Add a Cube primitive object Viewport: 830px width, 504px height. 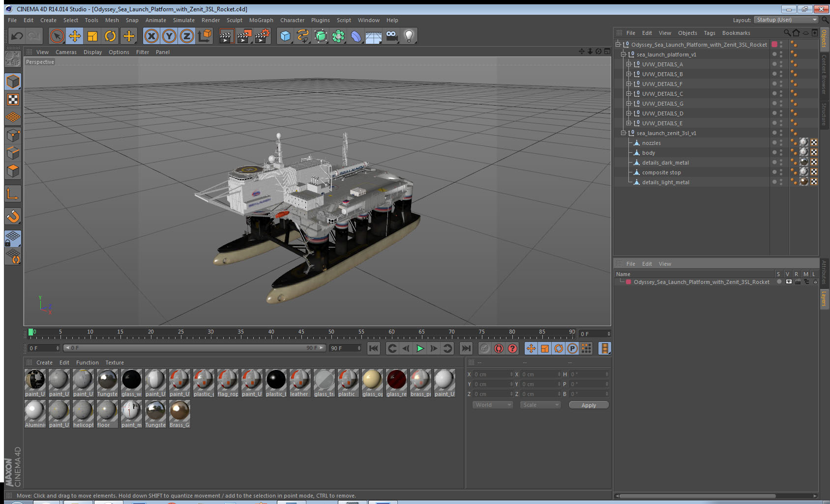pos(285,36)
